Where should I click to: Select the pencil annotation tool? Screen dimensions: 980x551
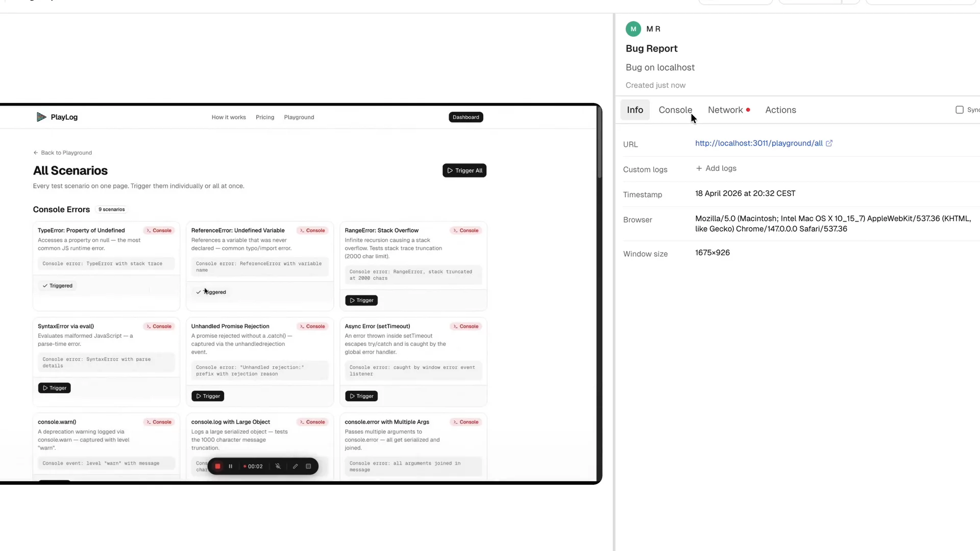295,466
